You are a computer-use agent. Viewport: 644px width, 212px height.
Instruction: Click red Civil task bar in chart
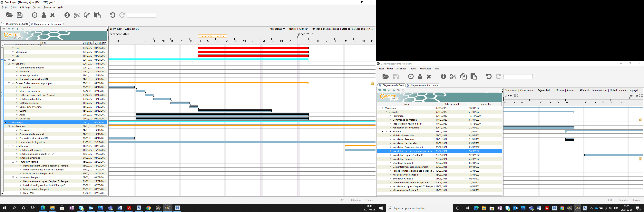pyautogui.click(x=253, y=48)
